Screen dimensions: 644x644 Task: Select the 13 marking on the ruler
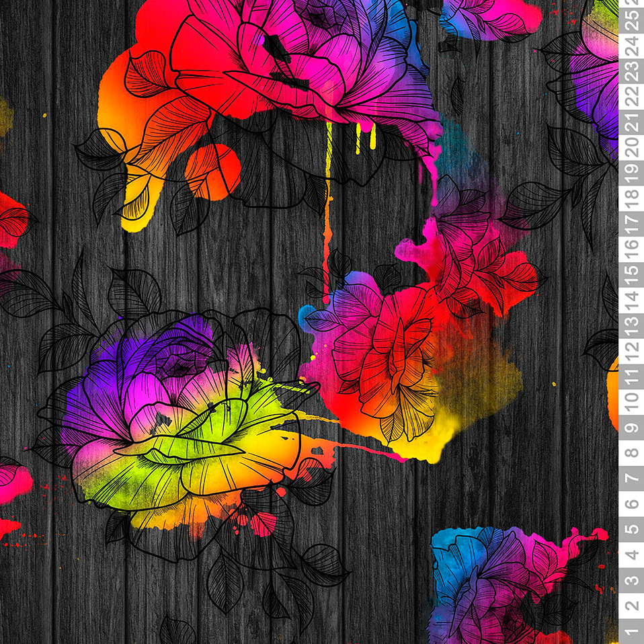631,325
